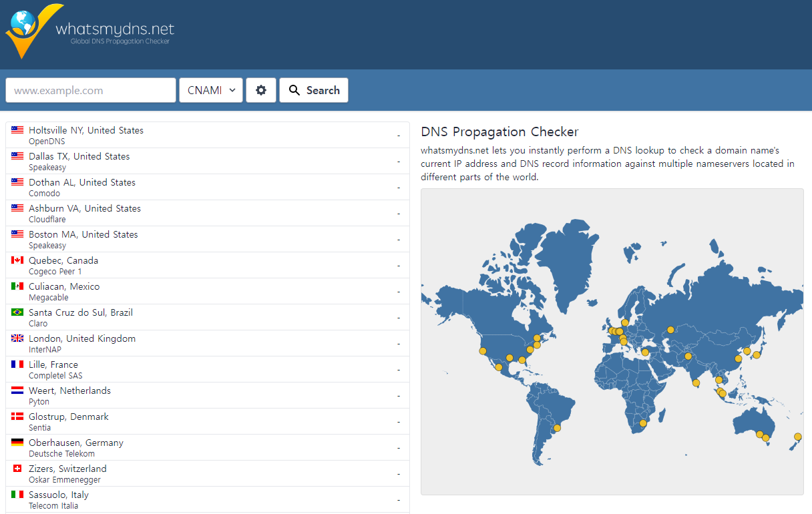Click the United States flag beside Ashburn VA

17,208
